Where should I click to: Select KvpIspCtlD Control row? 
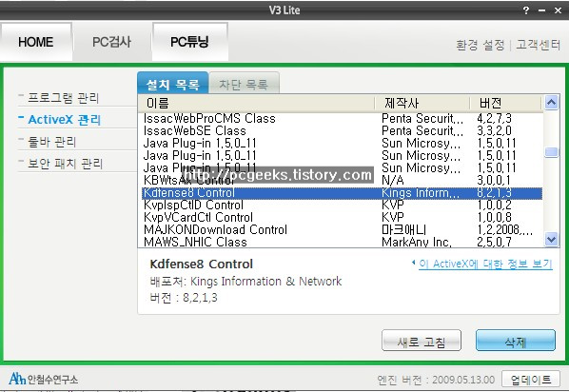[x=343, y=206]
